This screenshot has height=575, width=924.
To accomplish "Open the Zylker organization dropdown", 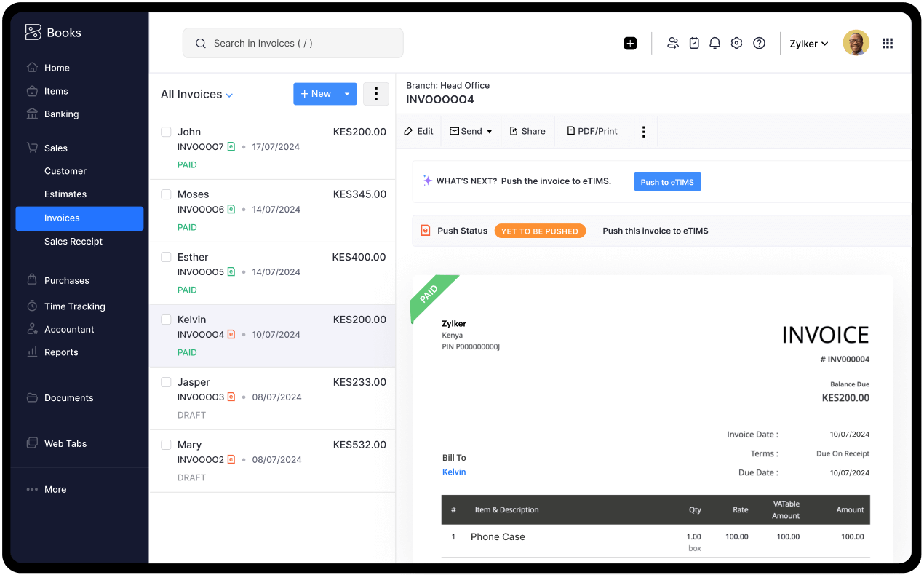I will click(x=808, y=43).
